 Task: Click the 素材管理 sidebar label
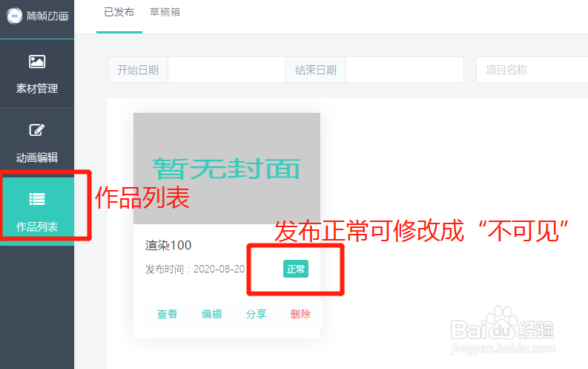tap(37, 88)
